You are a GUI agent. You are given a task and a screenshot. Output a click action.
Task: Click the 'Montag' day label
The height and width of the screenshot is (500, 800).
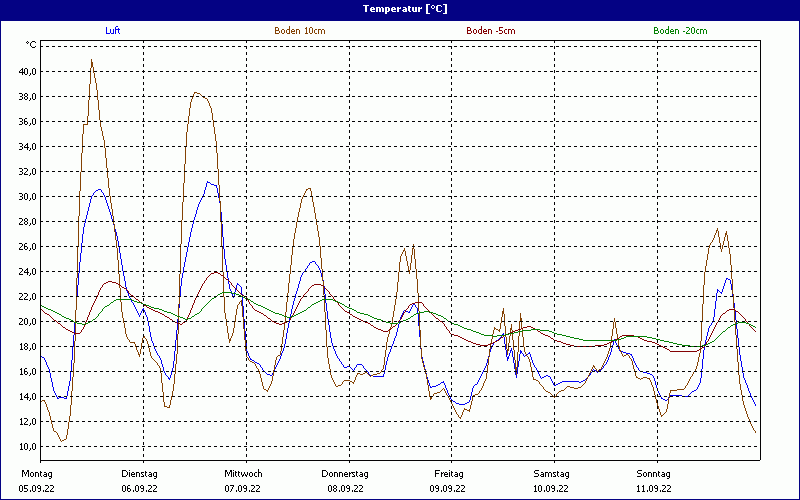click(x=37, y=474)
